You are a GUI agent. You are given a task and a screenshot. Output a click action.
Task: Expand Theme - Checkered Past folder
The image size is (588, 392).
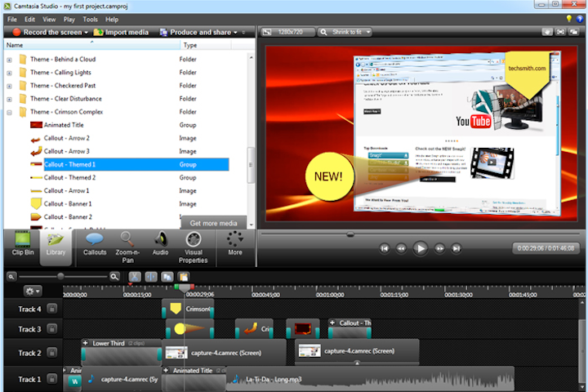[9, 87]
